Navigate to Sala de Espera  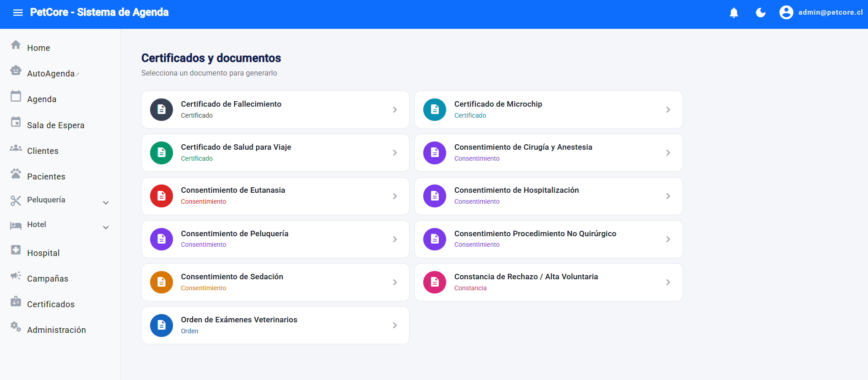[x=56, y=125]
